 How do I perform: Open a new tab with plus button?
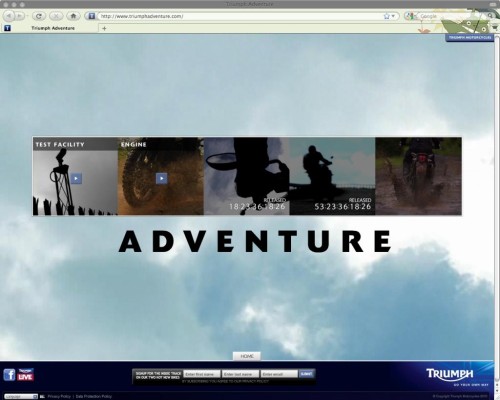click(104, 29)
